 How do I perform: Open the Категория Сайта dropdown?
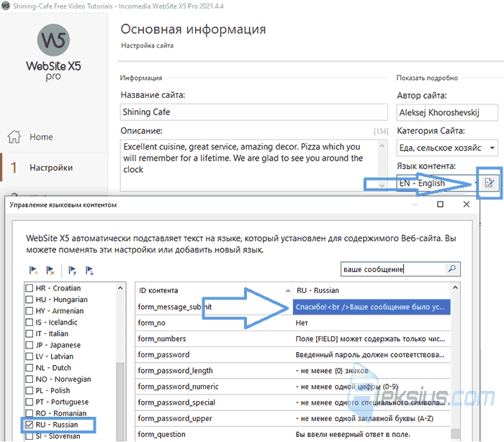tap(447, 148)
